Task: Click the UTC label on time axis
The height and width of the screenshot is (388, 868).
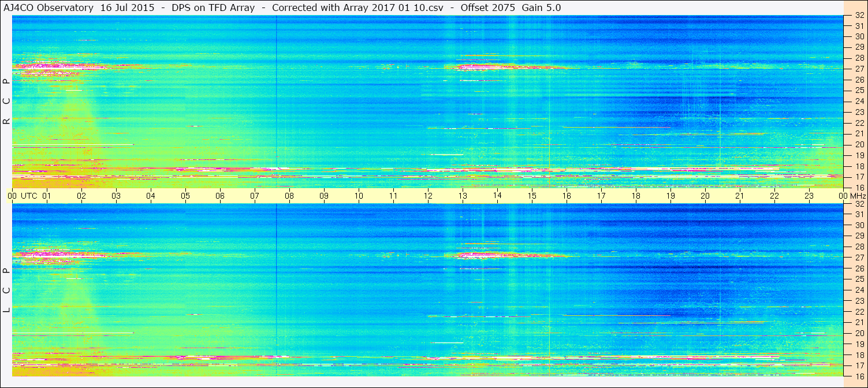Action: coord(29,196)
